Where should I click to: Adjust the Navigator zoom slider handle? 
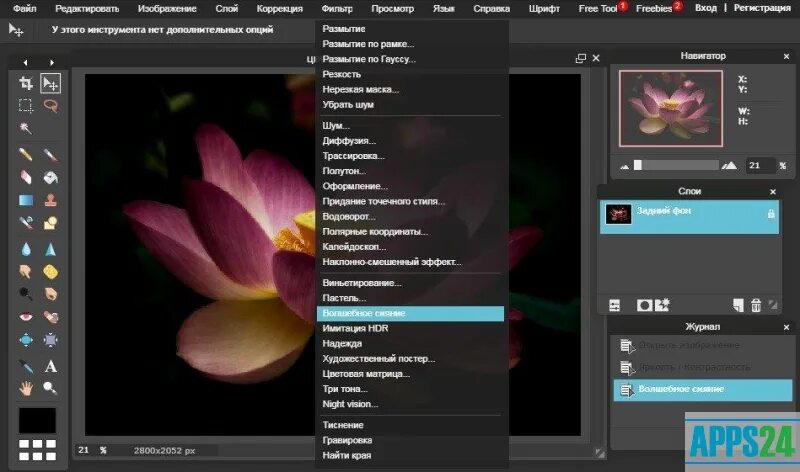(x=638, y=165)
